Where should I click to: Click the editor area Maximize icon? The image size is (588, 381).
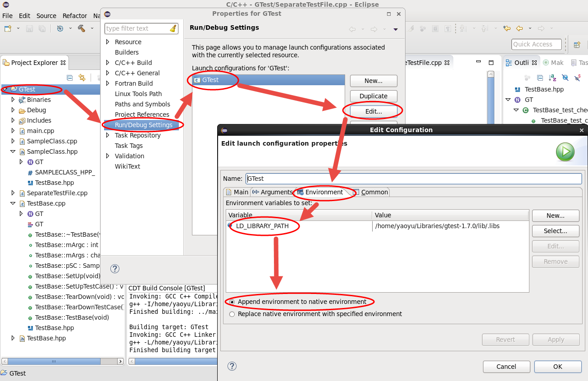(492, 63)
